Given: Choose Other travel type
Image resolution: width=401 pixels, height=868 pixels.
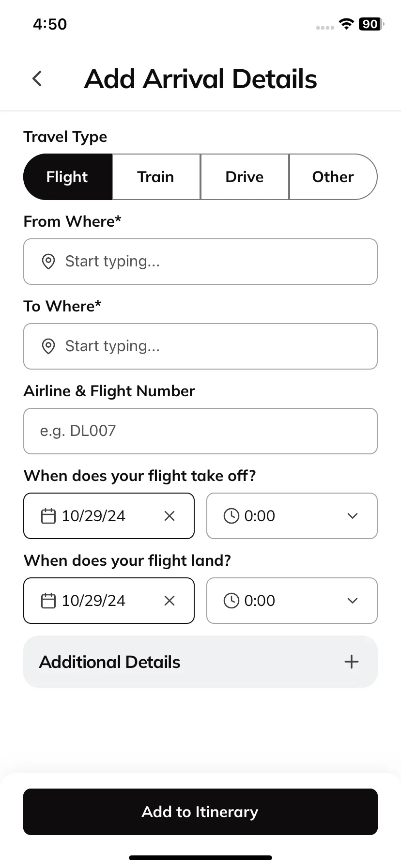Looking at the screenshot, I should pos(333,177).
